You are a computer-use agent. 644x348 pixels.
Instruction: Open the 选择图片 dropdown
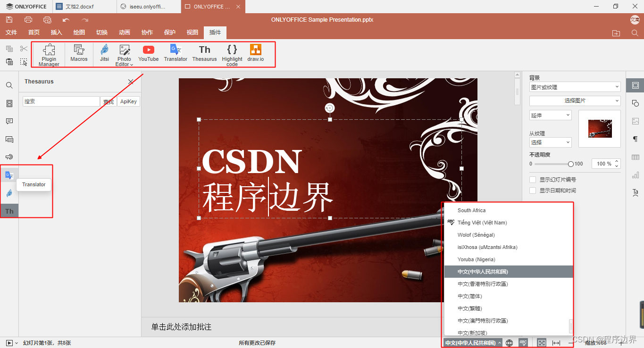click(575, 100)
